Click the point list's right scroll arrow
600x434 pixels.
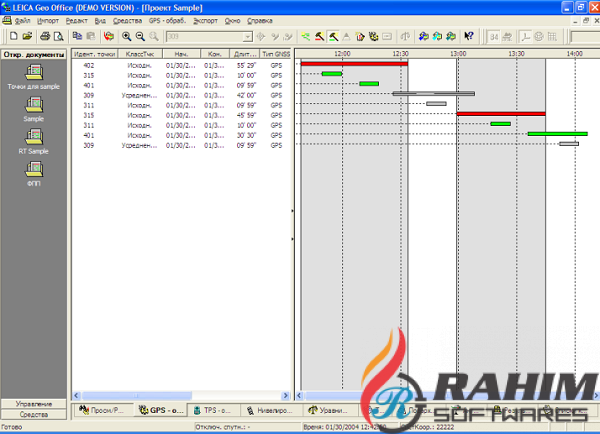pyautogui.click(x=285, y=395)
